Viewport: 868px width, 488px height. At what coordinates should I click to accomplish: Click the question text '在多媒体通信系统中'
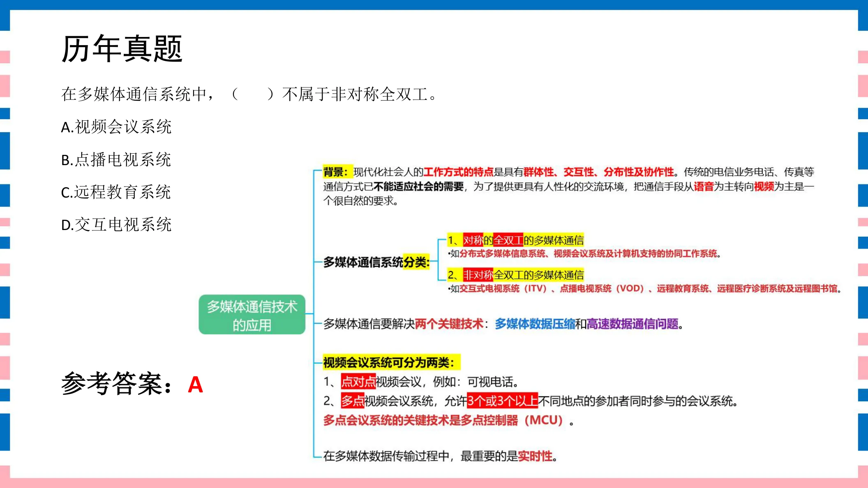[x=134, y=94]
